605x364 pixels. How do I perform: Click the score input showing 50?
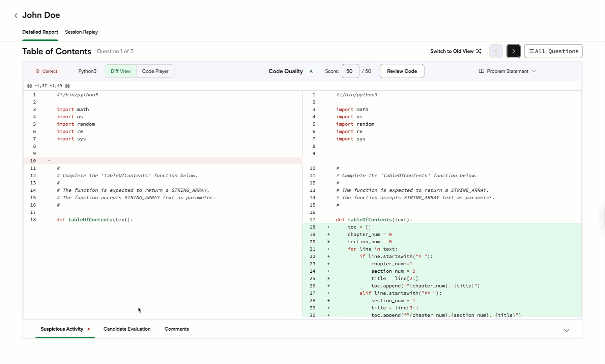point(350,71)
